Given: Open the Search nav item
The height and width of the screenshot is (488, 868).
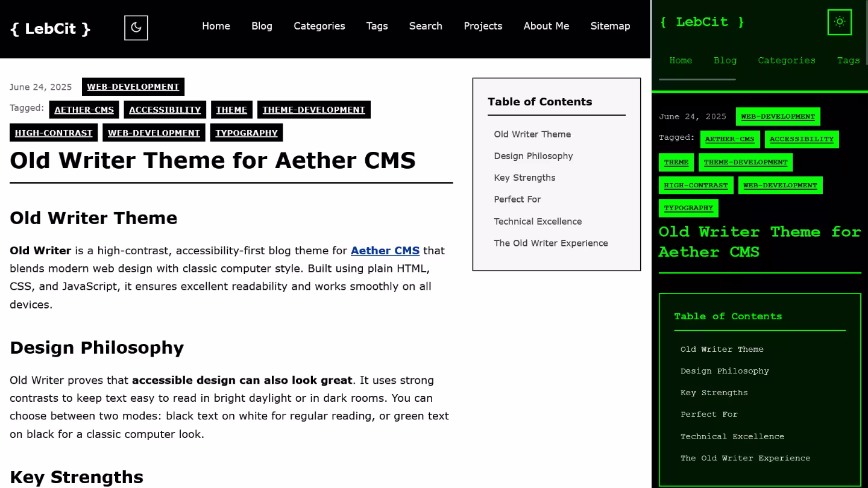Looking at the screenshot, I should point(426,26).
